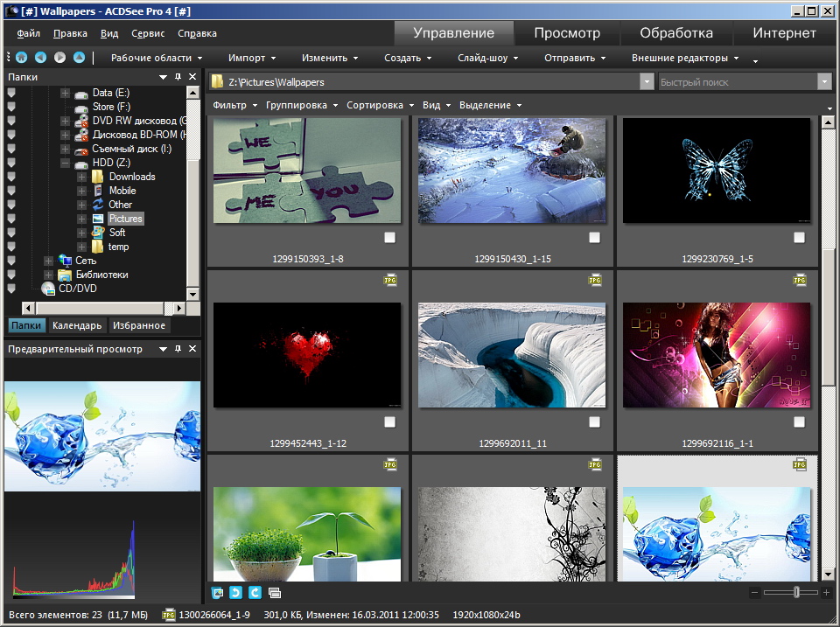The image size is (840, 627).
Task: Click the compare images icon in bottom bar
Action: (275, 593)
